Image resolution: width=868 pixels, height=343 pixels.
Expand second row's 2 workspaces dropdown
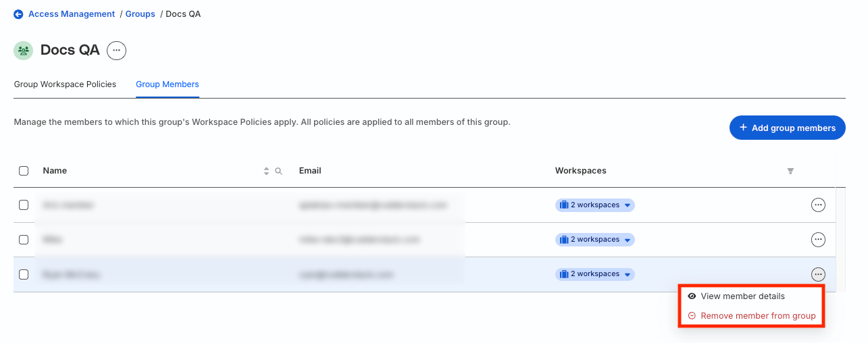(595, 240)
